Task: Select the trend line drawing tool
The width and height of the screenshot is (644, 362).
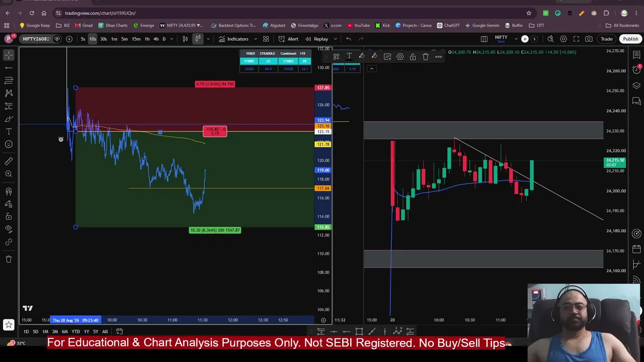Action: 9,67
